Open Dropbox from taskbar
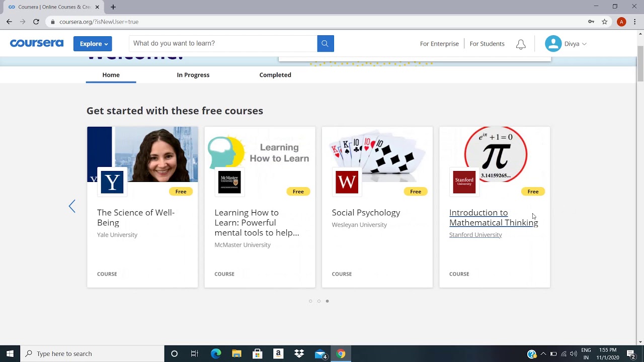Screen dimensions: 644x362 coord(299,353)
